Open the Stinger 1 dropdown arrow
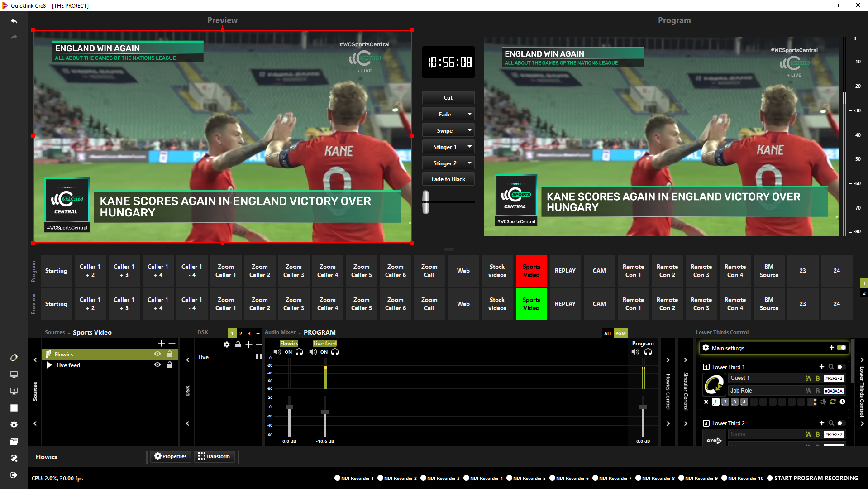Image resolution: width=868 pixels, height=489 pixels. pyautogui.click(x=469, y=147)
